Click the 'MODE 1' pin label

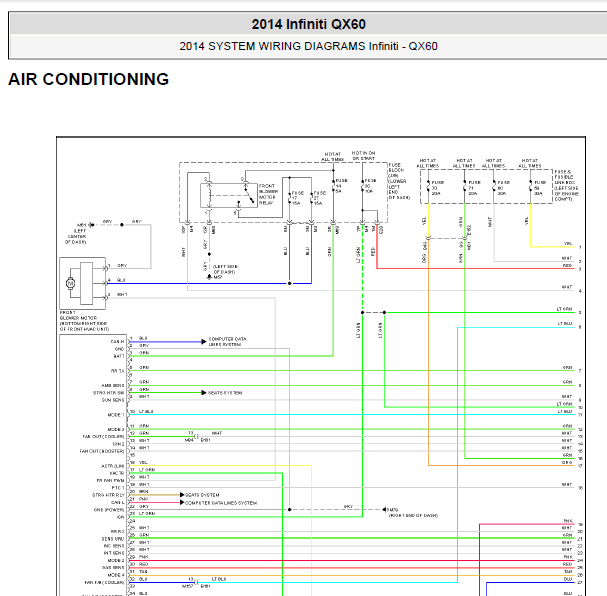click(x=116, y=415)
